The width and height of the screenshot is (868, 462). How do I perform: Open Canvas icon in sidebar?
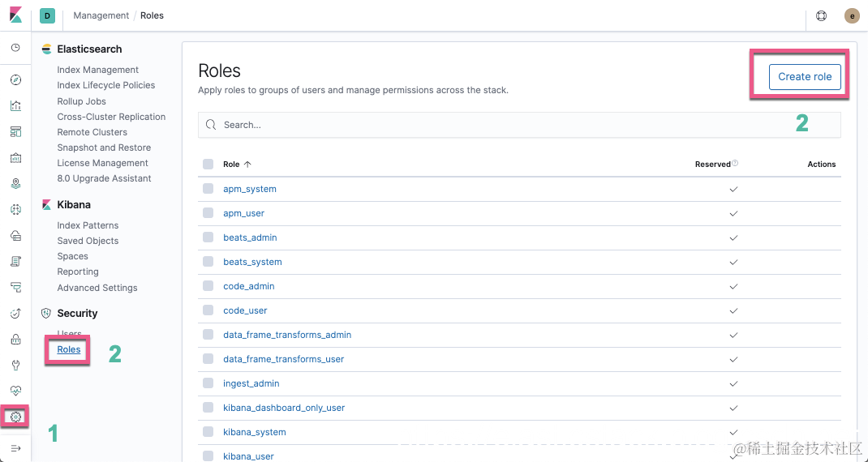15,158
